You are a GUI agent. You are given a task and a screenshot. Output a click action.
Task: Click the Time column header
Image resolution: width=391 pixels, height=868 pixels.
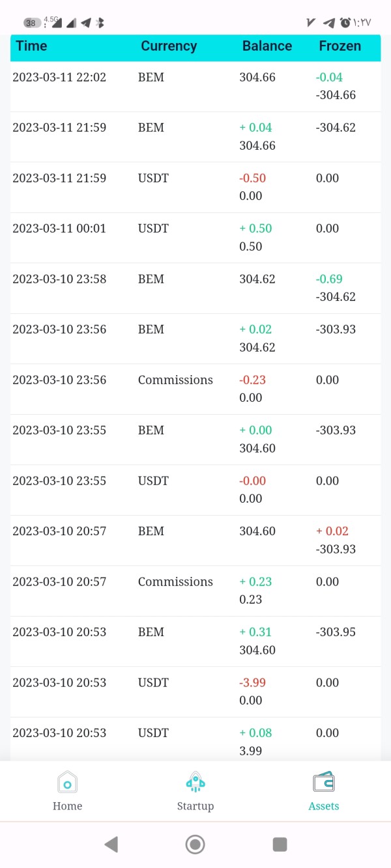click(31, 46)
